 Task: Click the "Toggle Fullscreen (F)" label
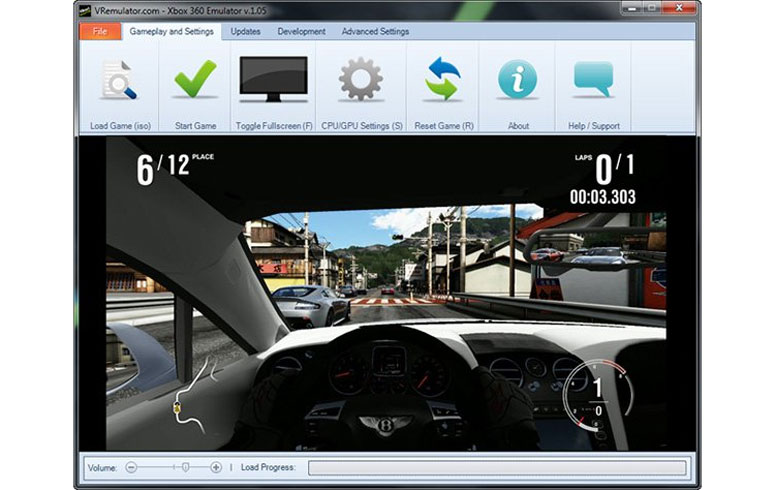tap(274, 126)
